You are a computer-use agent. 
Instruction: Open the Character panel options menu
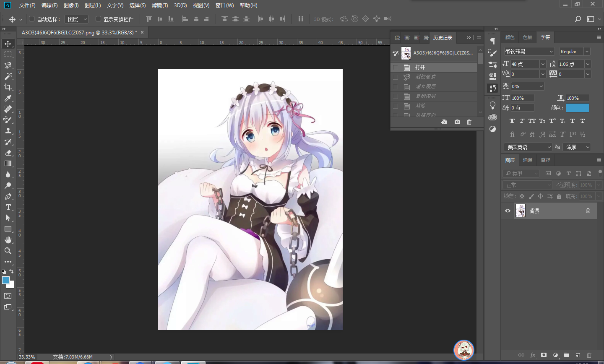tap(599, 37)
